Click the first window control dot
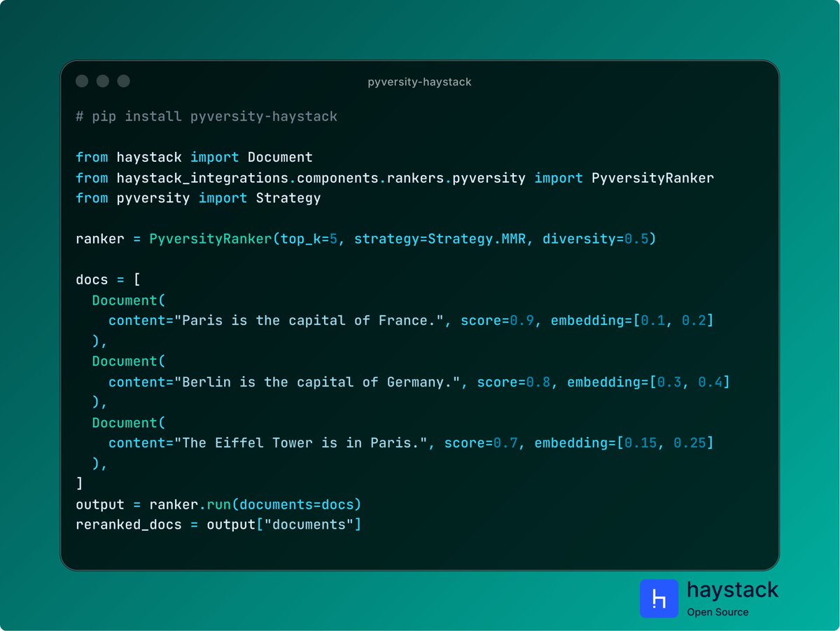Image resolution: width=840 pixels, height=631 pixels. (x=82, y=81)
